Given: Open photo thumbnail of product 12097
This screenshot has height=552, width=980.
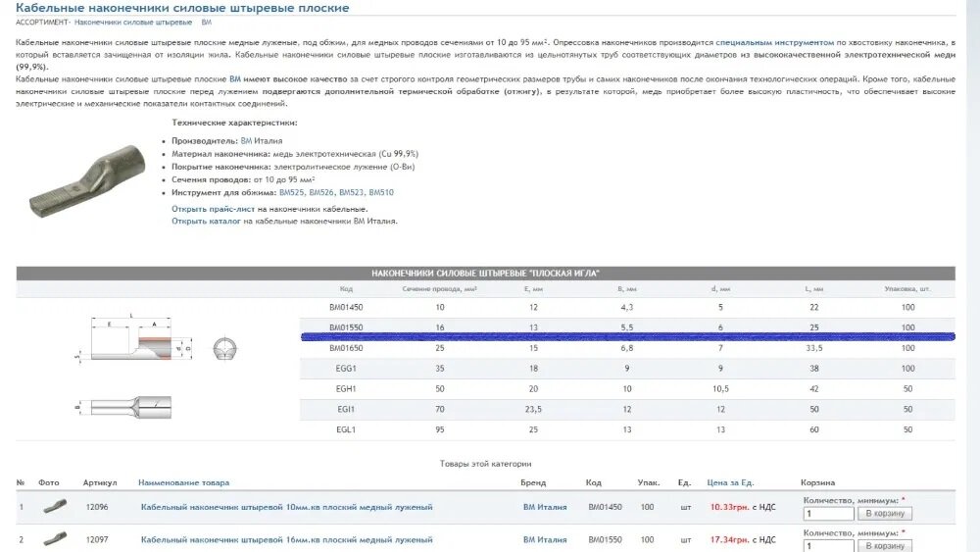Looking at the screenshot, I should click(55, 538).
